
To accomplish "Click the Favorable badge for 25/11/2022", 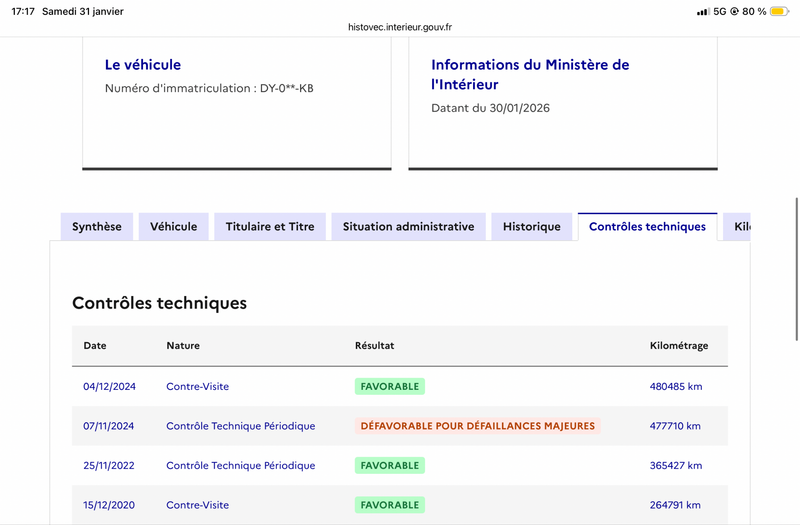I will pos(390,466).
